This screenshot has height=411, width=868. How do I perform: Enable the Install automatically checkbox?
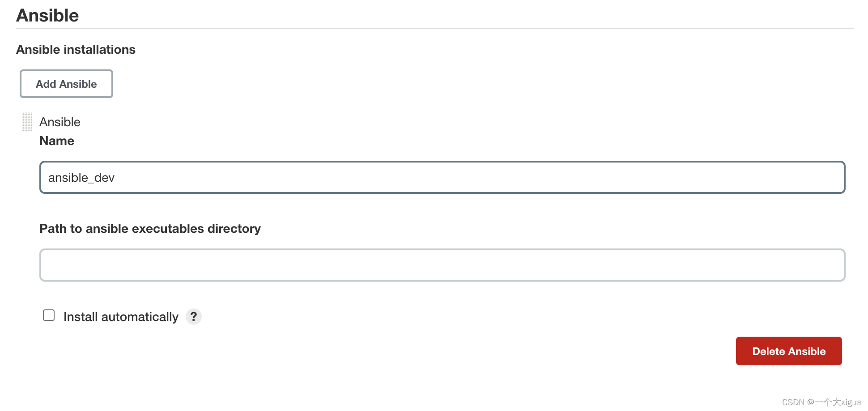click(48, 315)
